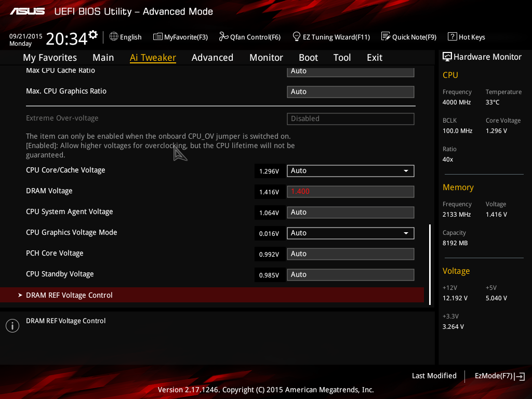Switch to the Main tab
The width and height of the screenshot is (532, 399).
[103, 58]
